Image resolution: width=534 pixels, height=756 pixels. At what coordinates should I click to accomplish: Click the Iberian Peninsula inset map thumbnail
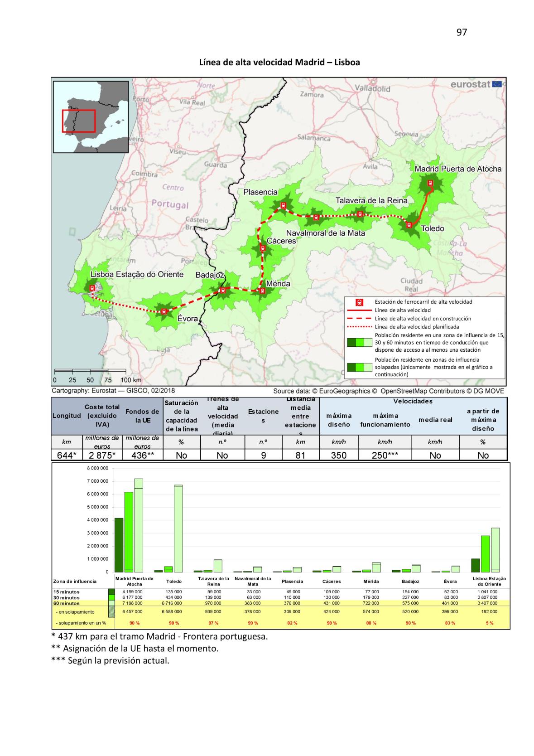click(92, 117)
